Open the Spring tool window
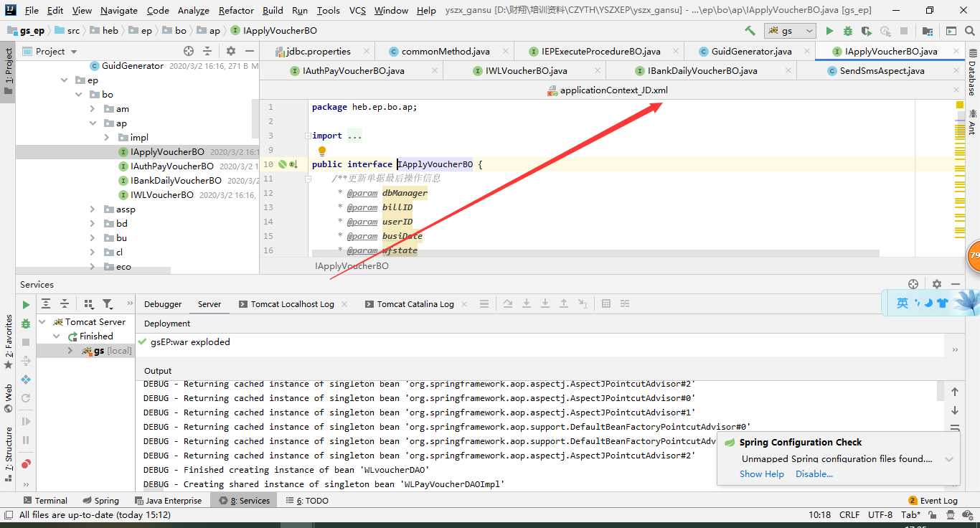Image resolution: width=980 pixels, height=528 pixels. point(100,501)
